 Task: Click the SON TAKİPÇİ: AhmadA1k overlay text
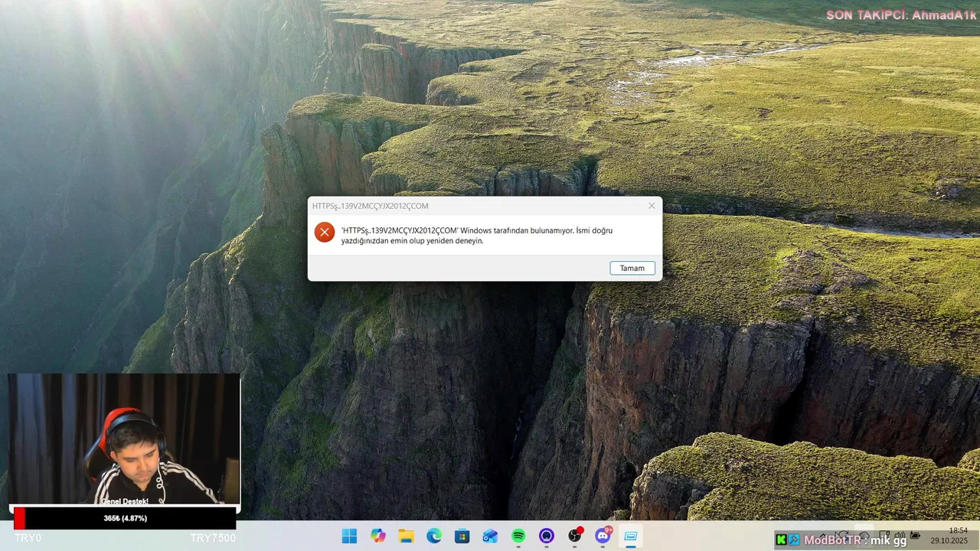click(901, 15)
